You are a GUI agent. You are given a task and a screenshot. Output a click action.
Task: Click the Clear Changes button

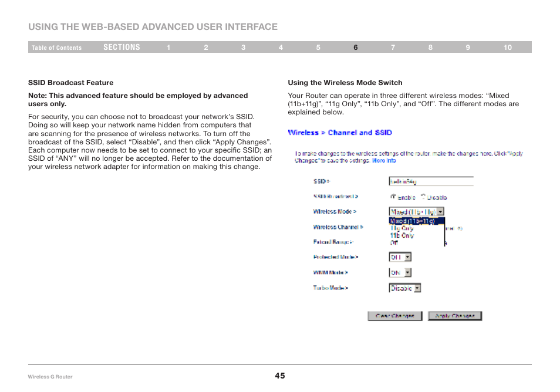click(395, 316)
